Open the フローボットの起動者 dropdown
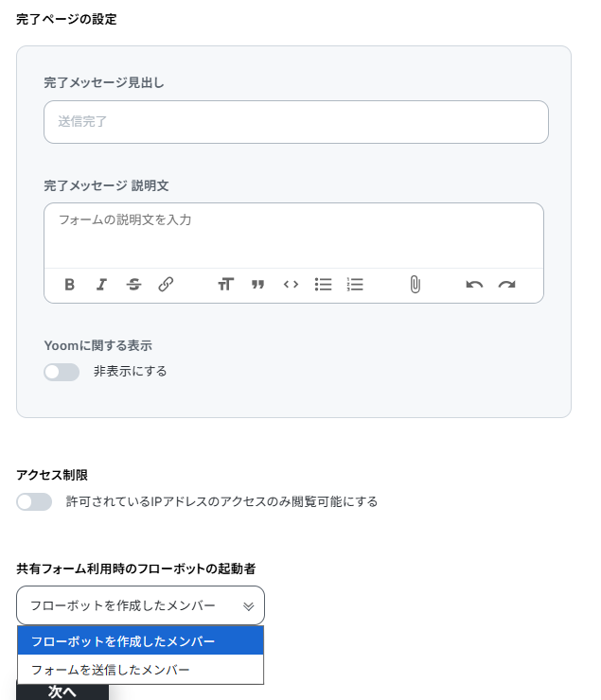Image resolution: width=601 pixels, height=700 pixels. pos(140,605)
